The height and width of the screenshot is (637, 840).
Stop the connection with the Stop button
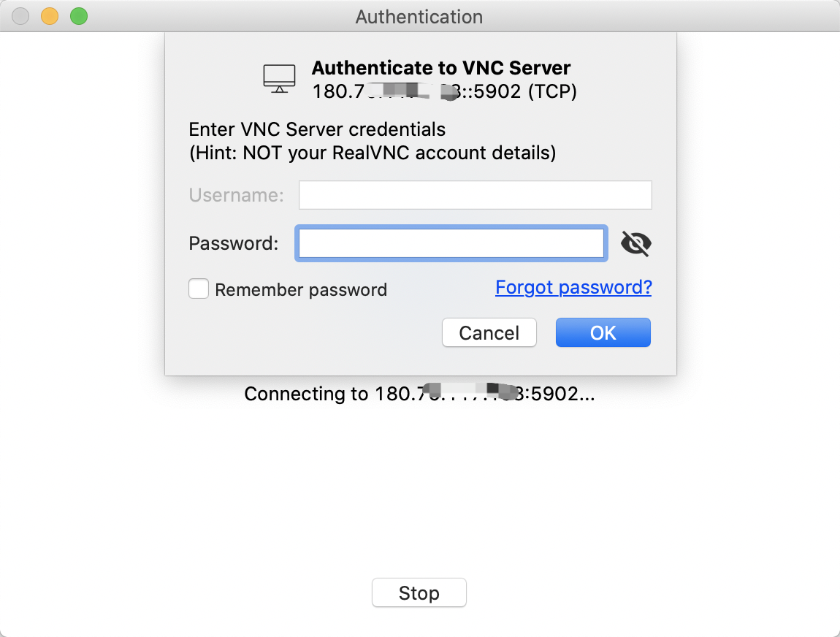419,593
